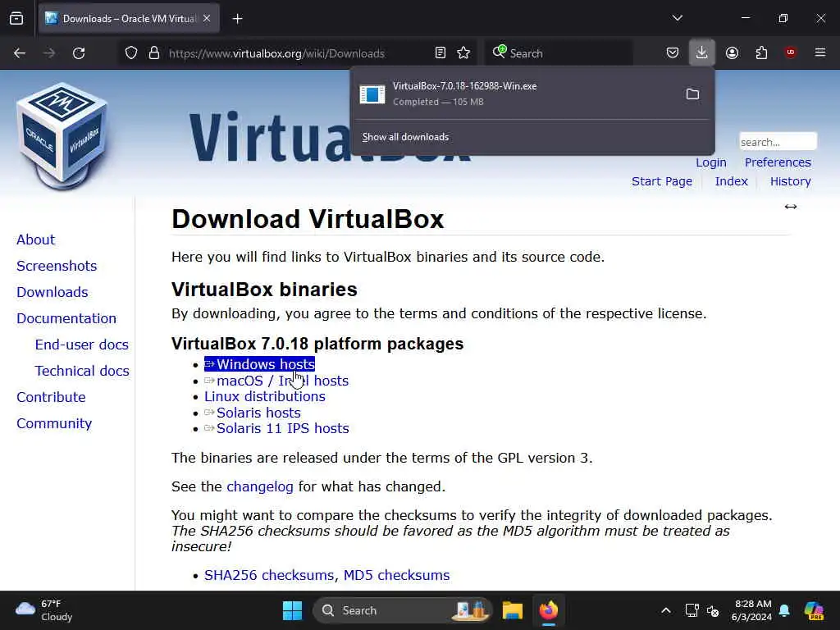Click the VirtualBox cube logo
This screenshot has height=630, width=840.
pos(62,137)
